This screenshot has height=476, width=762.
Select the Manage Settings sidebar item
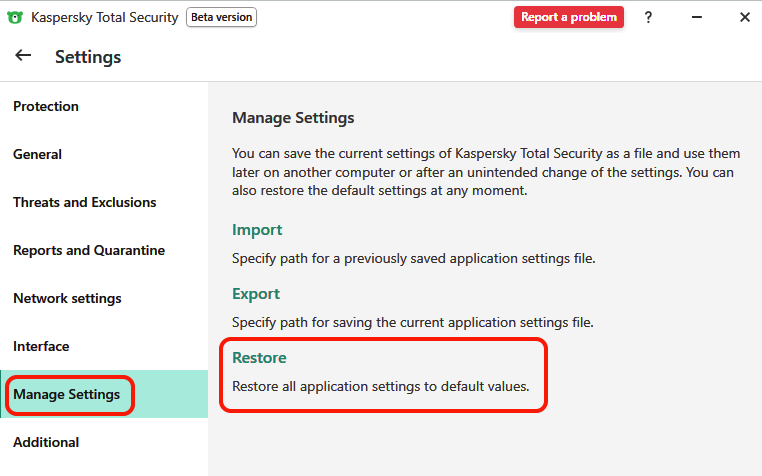pos(67,394)
